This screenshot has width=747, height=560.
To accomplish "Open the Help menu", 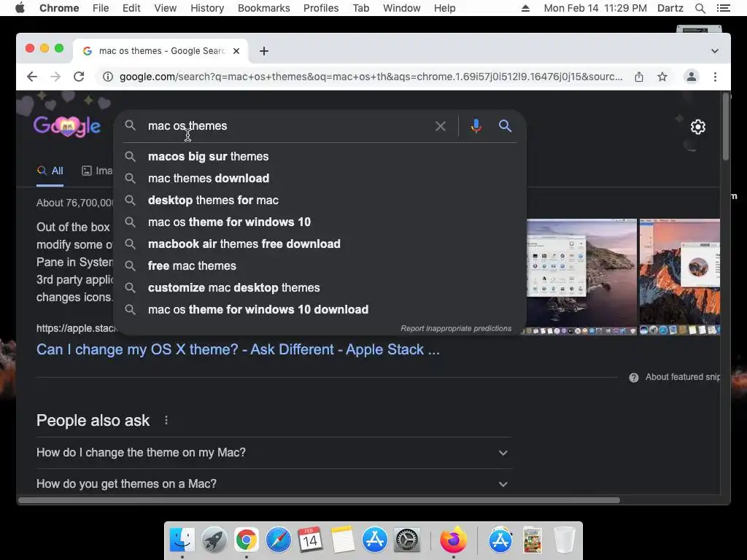I will pos(444,8).
